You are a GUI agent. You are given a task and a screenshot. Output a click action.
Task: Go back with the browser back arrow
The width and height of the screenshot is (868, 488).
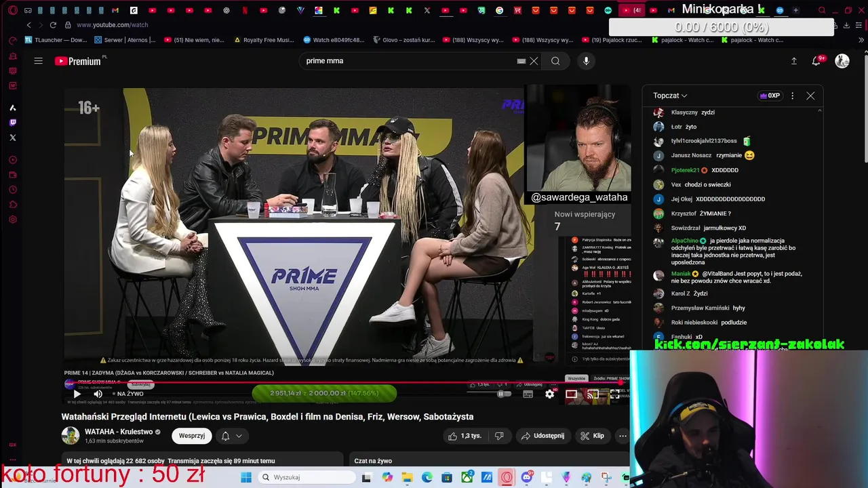click(28, 24)
